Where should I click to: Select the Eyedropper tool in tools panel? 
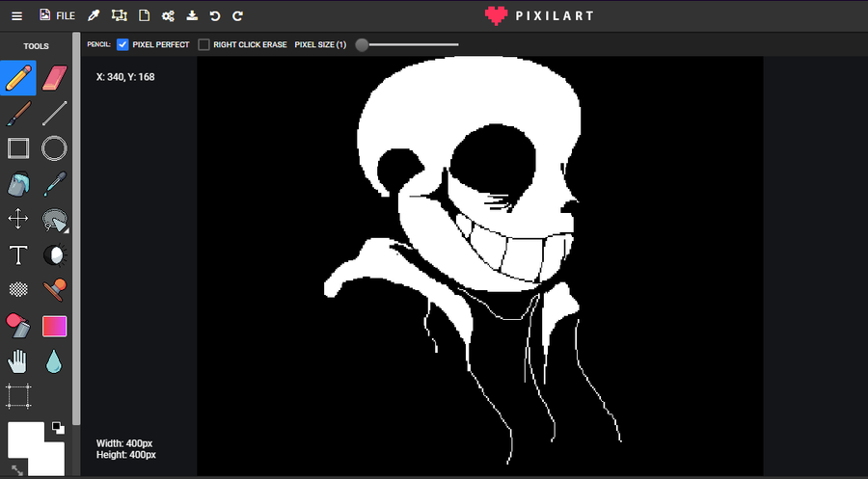(54, 184)
